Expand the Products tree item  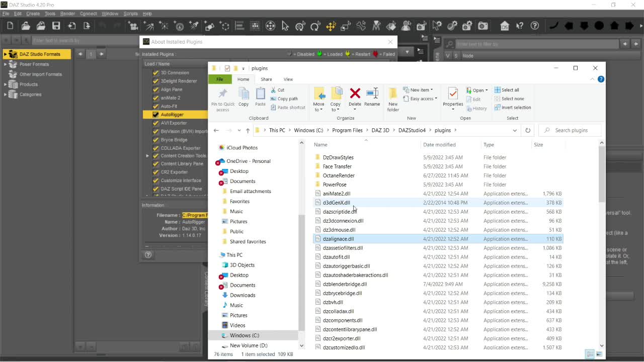[x=6, y=84]
